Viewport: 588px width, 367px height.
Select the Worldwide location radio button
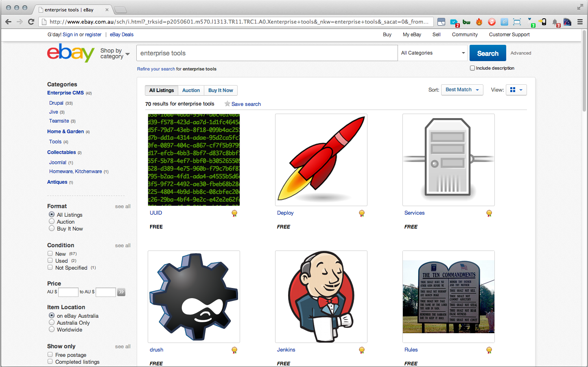click(52, 330)
